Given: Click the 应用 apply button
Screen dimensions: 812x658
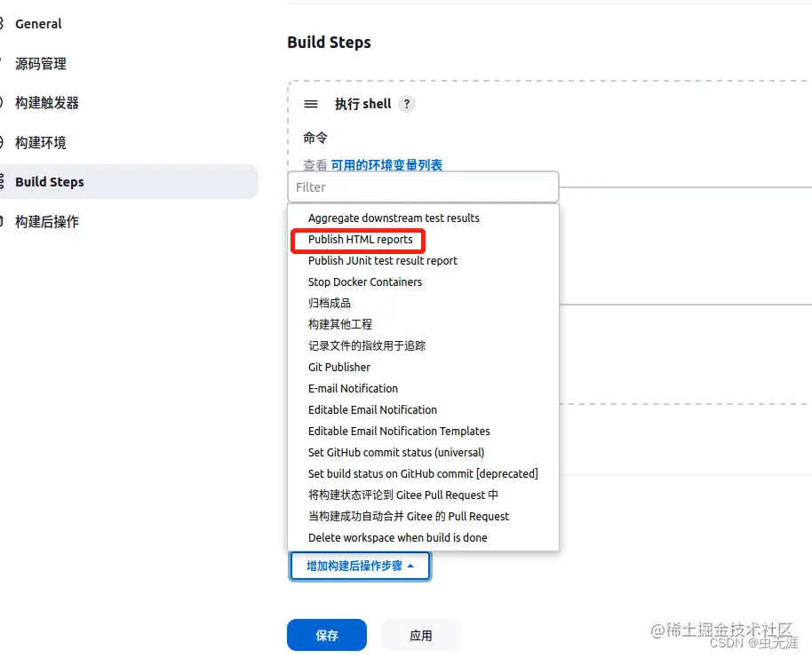Looking at the screenshot, I should (420, 635).
